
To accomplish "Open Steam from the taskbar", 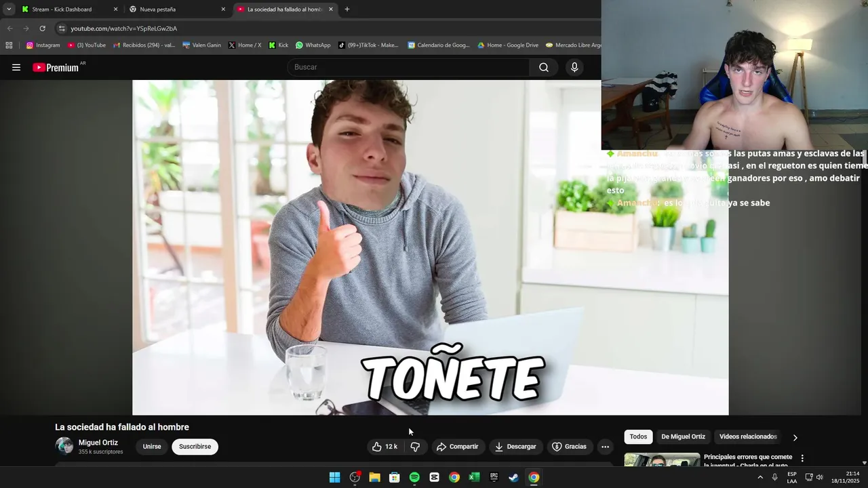I will (514, 477).
